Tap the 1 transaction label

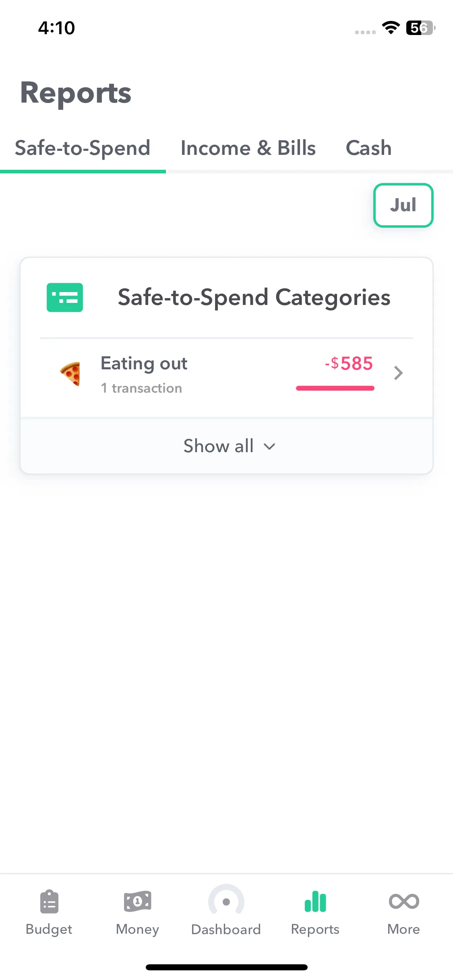[141, 388]
